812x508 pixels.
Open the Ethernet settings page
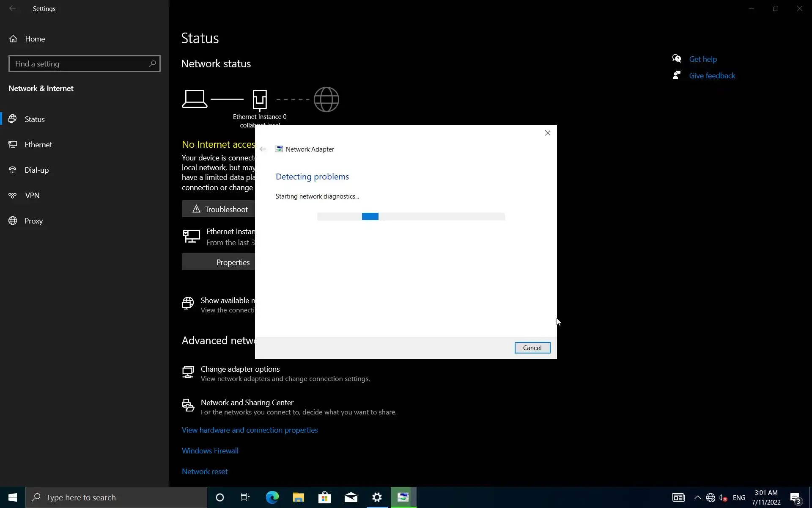[x=38, y=145]
